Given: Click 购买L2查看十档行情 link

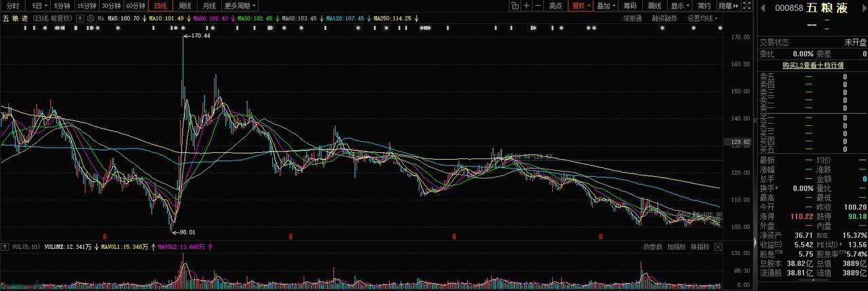Looking at the screenshot, I should pyautogui.click(x=813, y=65).
